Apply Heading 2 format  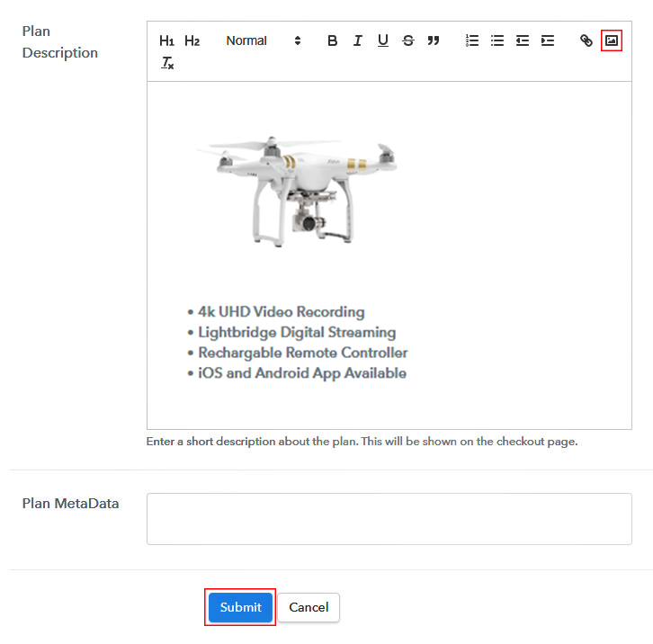coord(192,40)
